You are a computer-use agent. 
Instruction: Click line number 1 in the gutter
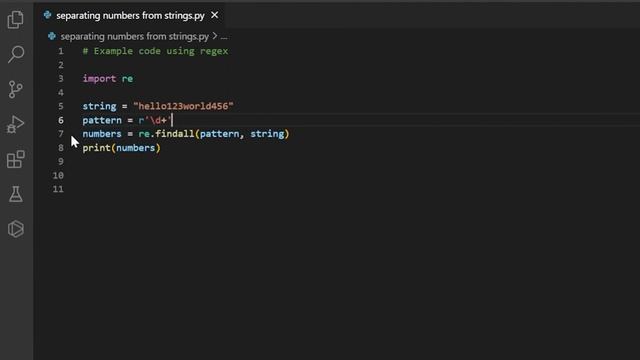click(x=61, y=51)
